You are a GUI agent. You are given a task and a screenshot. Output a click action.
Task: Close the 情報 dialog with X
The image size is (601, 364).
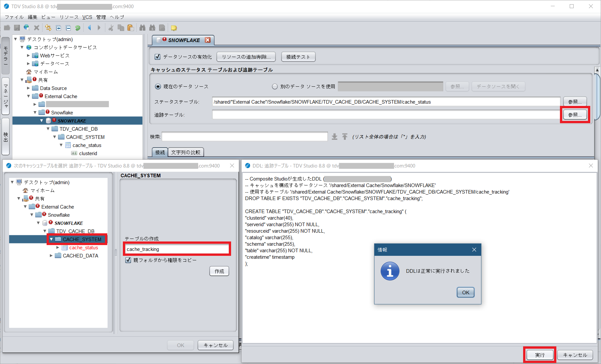tap(474, 250)
